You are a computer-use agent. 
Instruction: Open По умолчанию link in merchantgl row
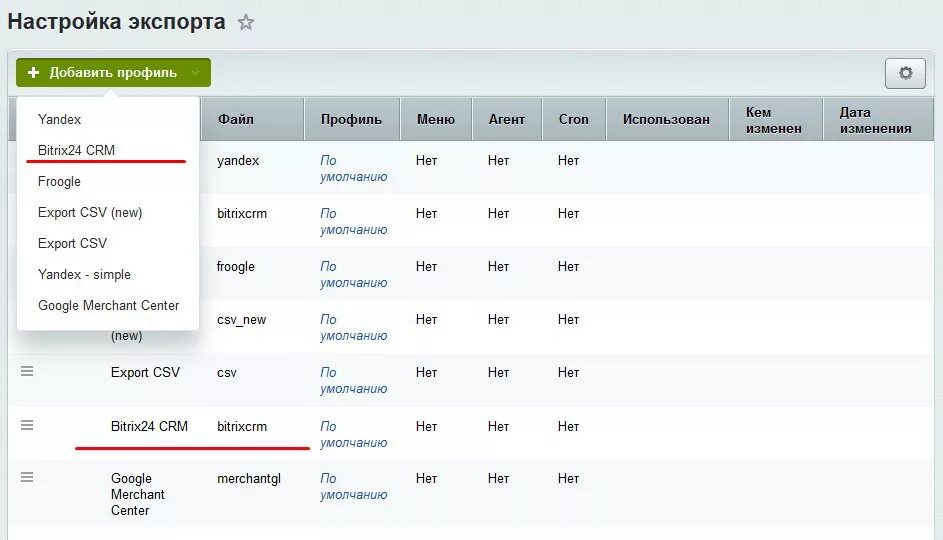[353, 486]
